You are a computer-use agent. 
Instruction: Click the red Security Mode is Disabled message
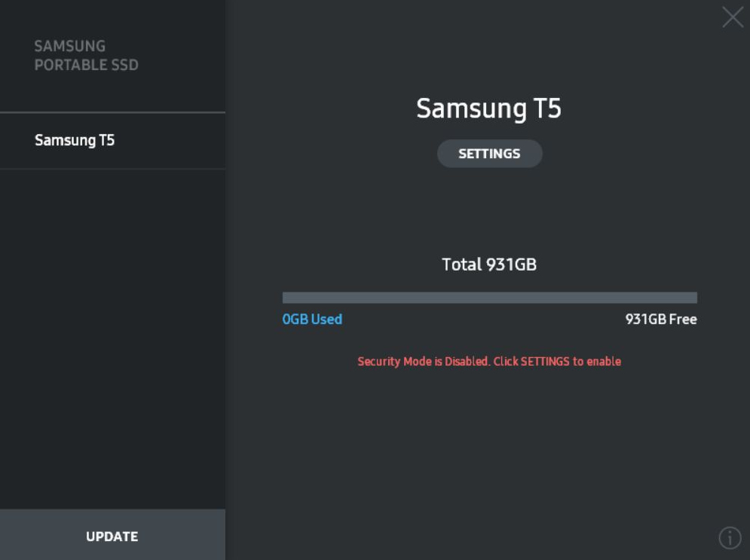tap(489, 362)
